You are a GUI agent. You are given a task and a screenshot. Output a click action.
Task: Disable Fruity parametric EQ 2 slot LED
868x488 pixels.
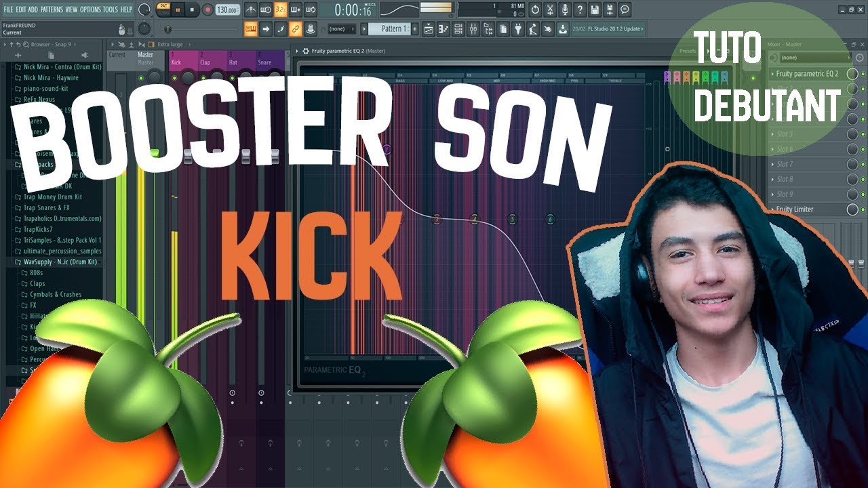863,74
